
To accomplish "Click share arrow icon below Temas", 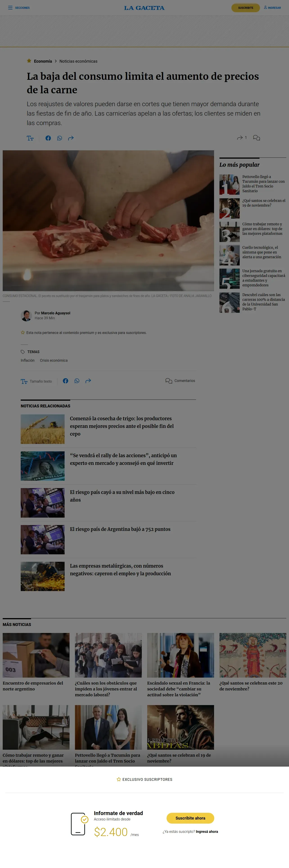I will [88, 381].
